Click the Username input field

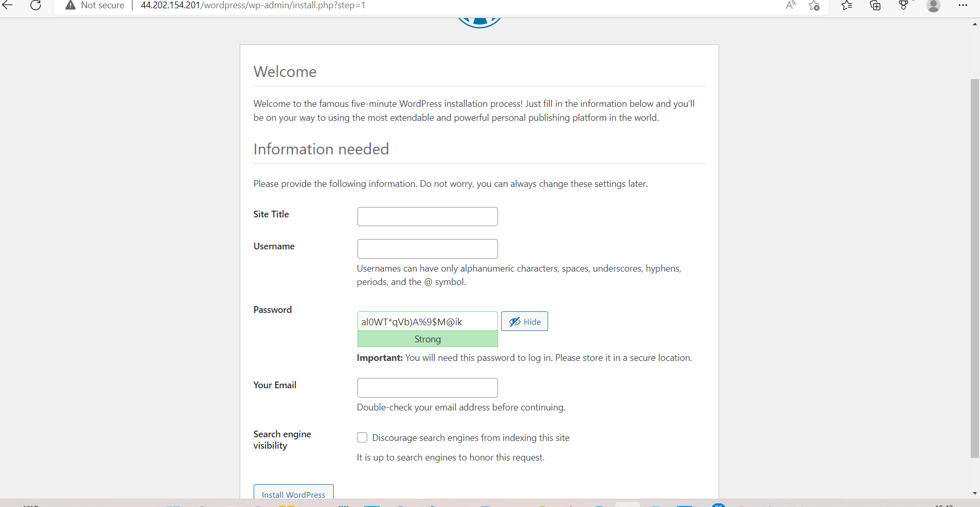(x=427, y=249)
